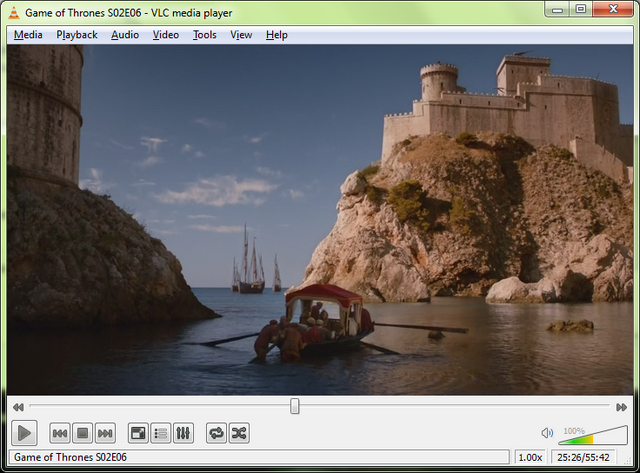
Task: Open the Help menu
Action: 277,35
